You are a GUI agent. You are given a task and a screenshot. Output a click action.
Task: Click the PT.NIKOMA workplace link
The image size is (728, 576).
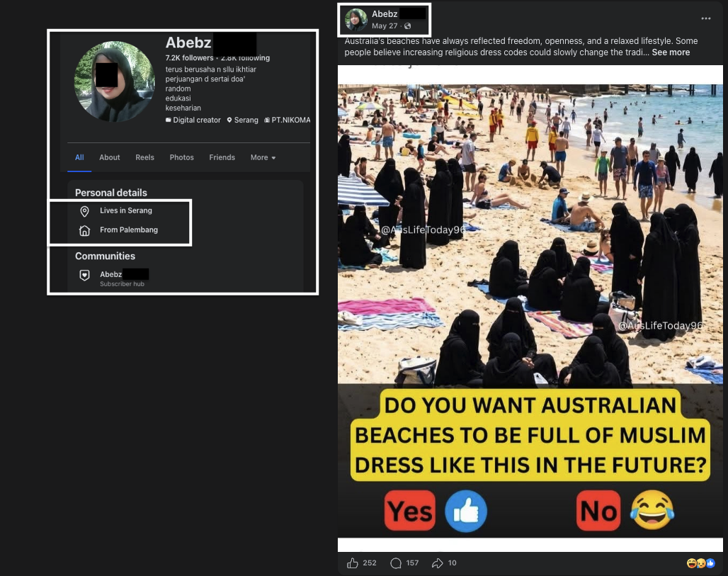tap(288, 120)
